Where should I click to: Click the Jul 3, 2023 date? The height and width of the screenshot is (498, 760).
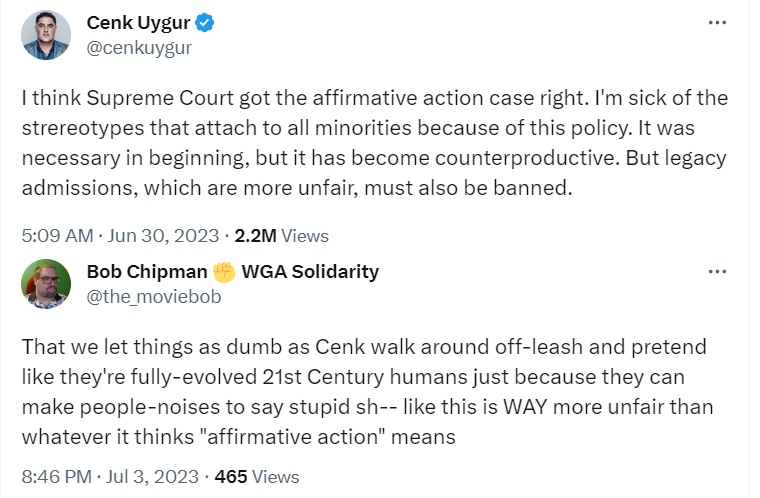tap(152, 476)
